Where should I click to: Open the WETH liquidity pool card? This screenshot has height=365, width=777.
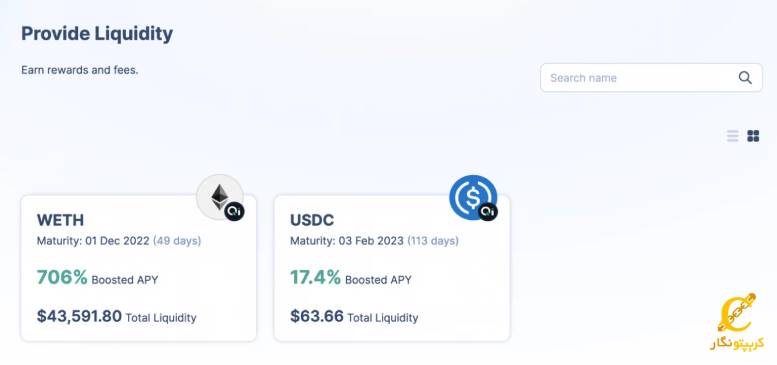pyautogui.click(x=139, y=268)
